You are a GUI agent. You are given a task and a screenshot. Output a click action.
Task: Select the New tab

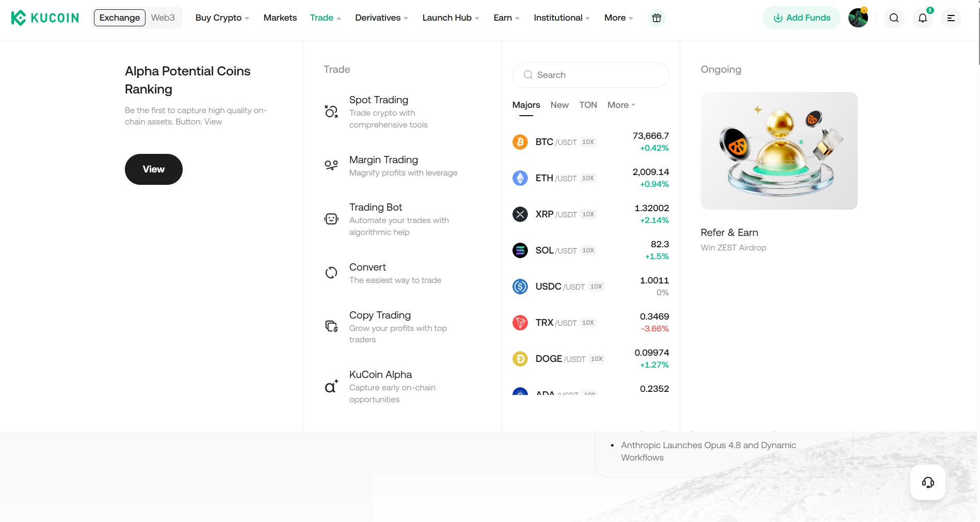tap(559, 105)
